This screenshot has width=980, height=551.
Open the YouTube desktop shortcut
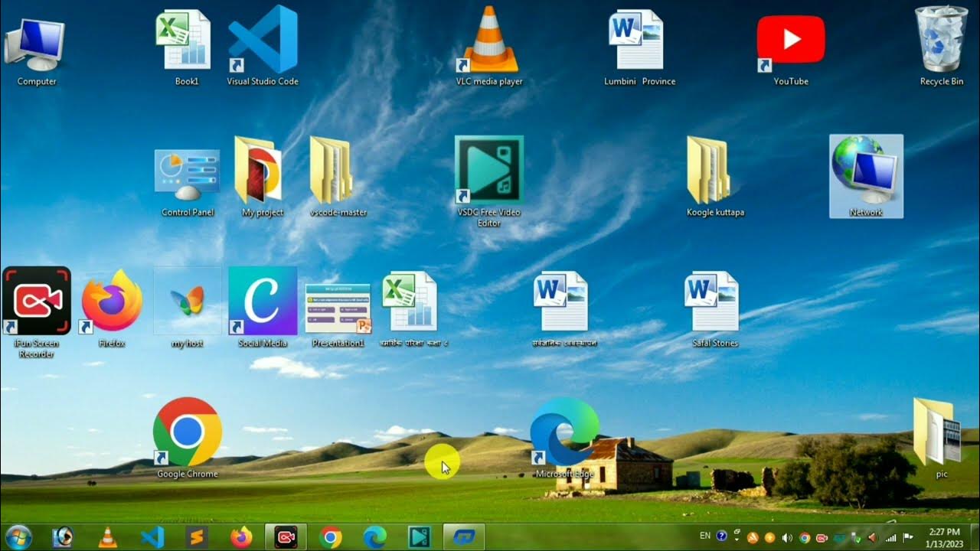pos(791,51)
